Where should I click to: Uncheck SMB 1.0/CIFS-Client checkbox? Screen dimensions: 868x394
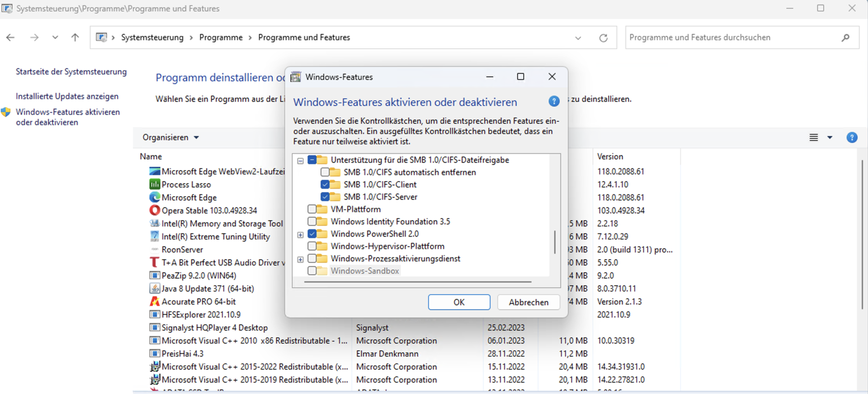[x=325, y=185]
